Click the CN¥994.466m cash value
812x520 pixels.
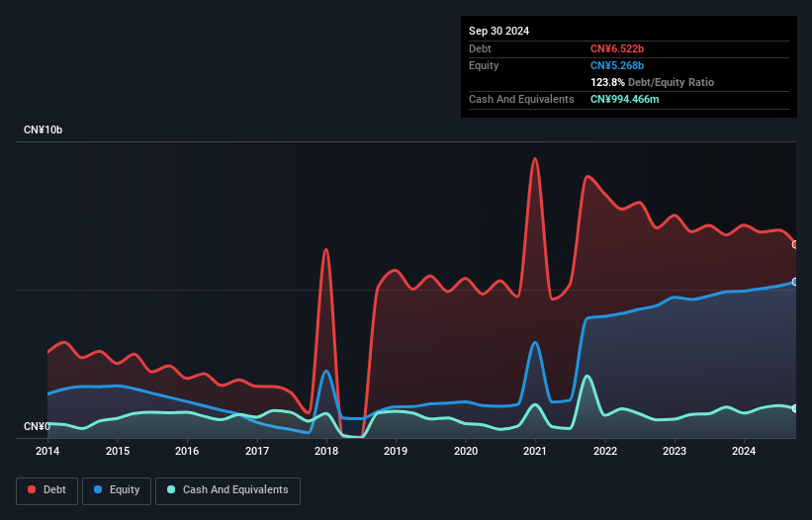pyautogui.click(x=624, y=99)
